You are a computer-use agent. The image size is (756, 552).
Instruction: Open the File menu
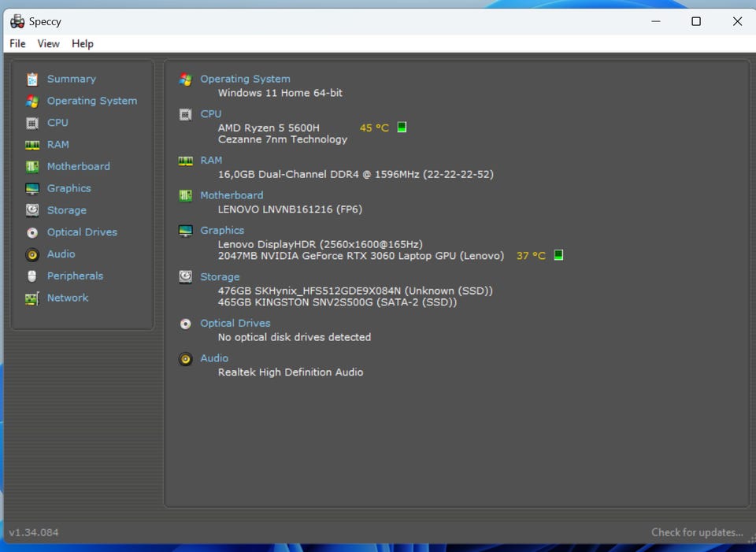tap(17, 43)
